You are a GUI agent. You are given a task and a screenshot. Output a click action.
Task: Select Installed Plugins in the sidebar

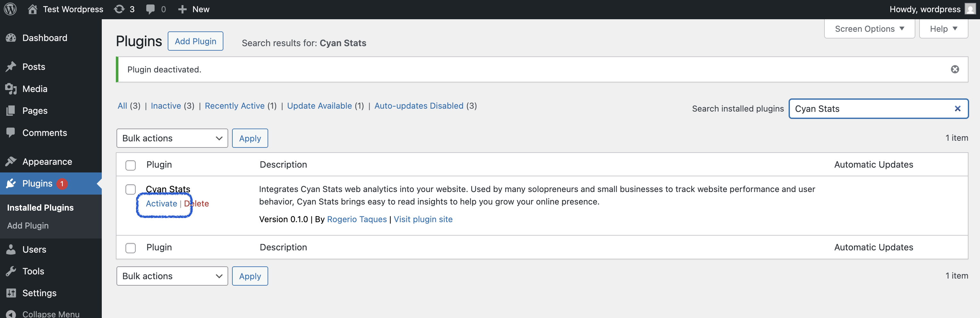click(x=40, y=207)
